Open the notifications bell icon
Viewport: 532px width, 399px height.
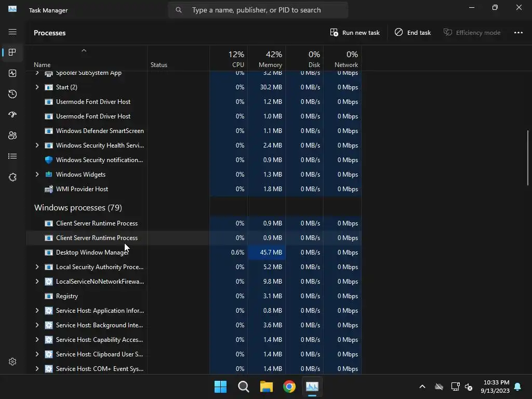(x=518, y=387)
